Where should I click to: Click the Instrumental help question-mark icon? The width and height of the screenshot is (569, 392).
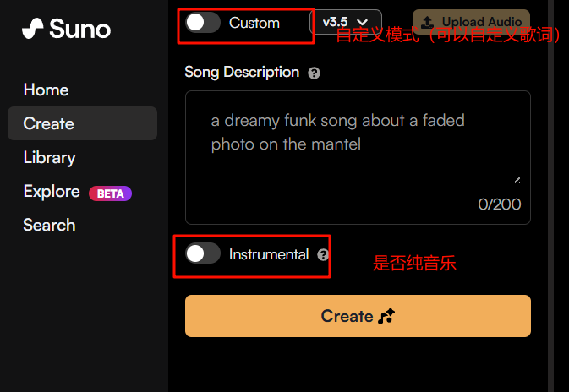[x=323, y=254]
